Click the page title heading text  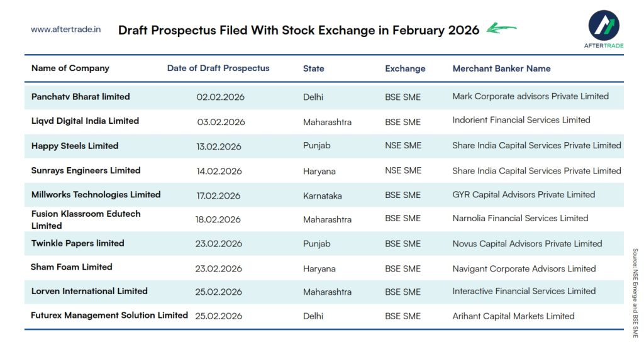click(299, 30)
